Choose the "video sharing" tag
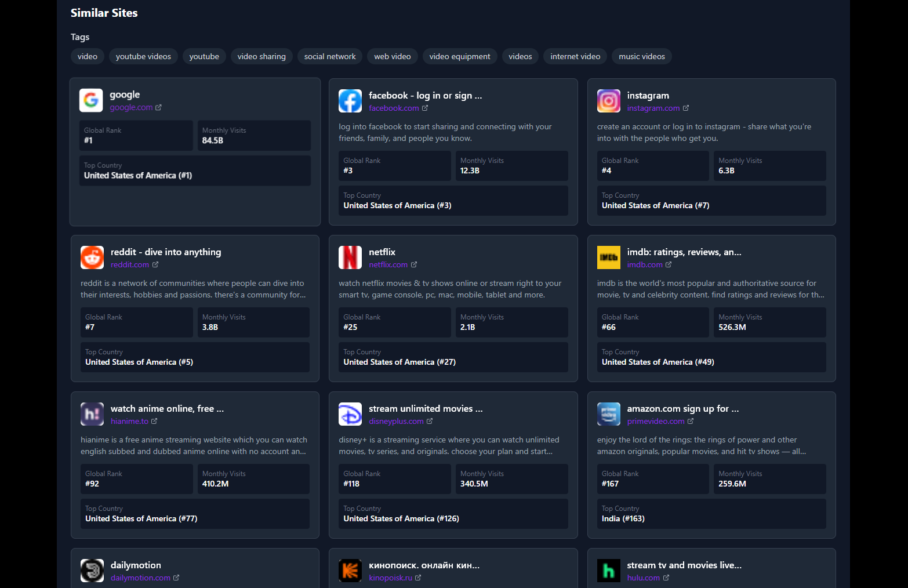 (x=261, y=56)
